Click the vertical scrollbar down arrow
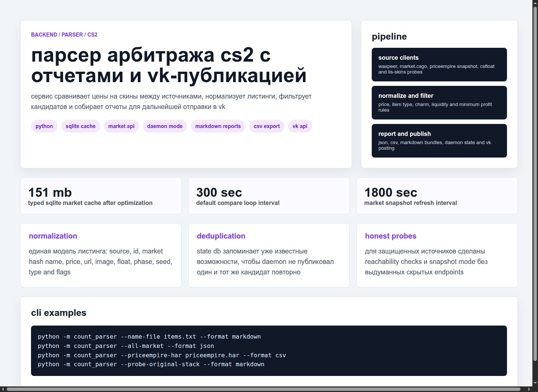 (535, 383)
